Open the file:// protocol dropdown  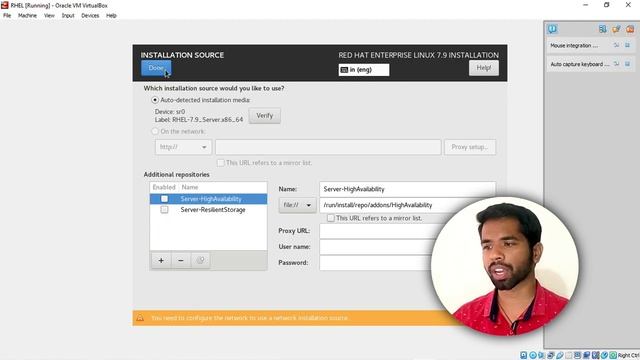click(297, 205)
